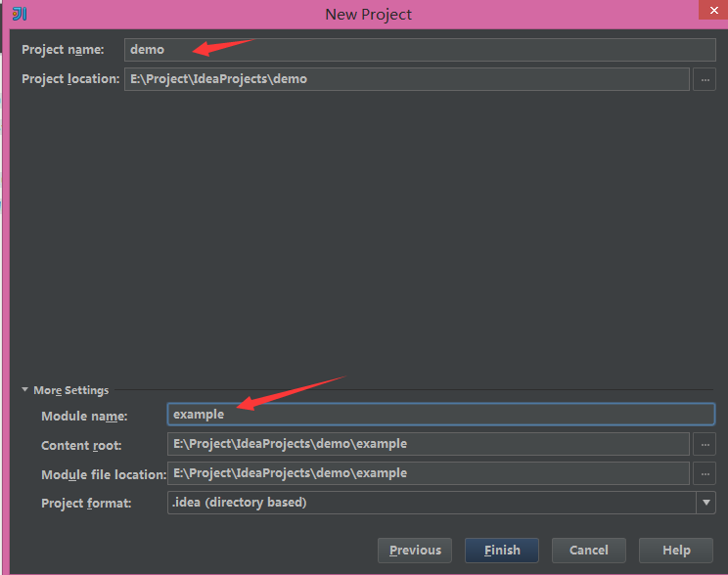
Task: Open the Project format combo box
Action: [x=441, y=503]
